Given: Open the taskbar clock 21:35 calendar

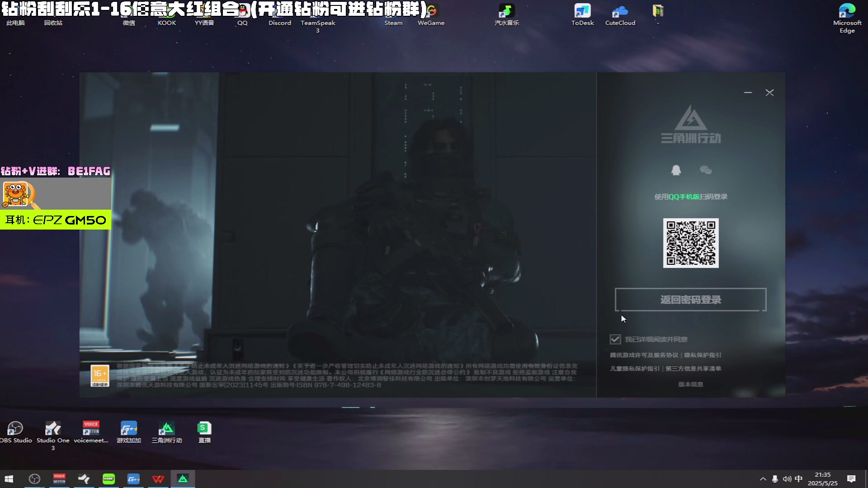Looking at the screenshot, I should (823, 479).
